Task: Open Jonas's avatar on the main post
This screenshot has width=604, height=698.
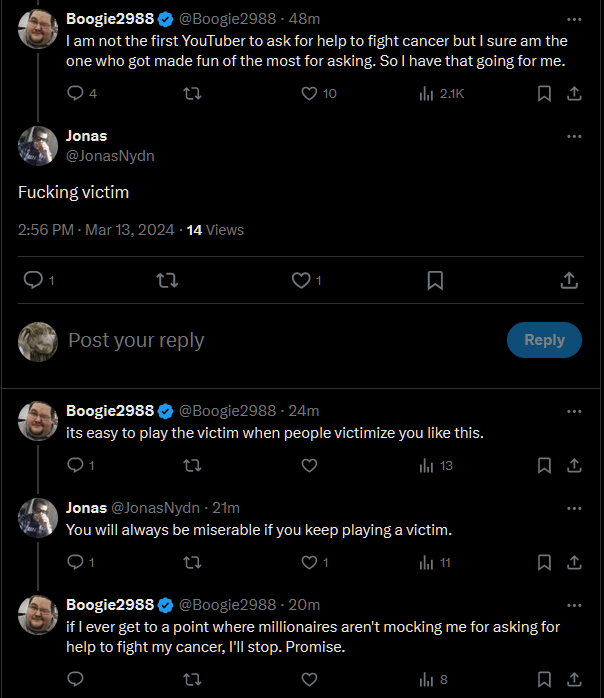Action: (38, 146)
